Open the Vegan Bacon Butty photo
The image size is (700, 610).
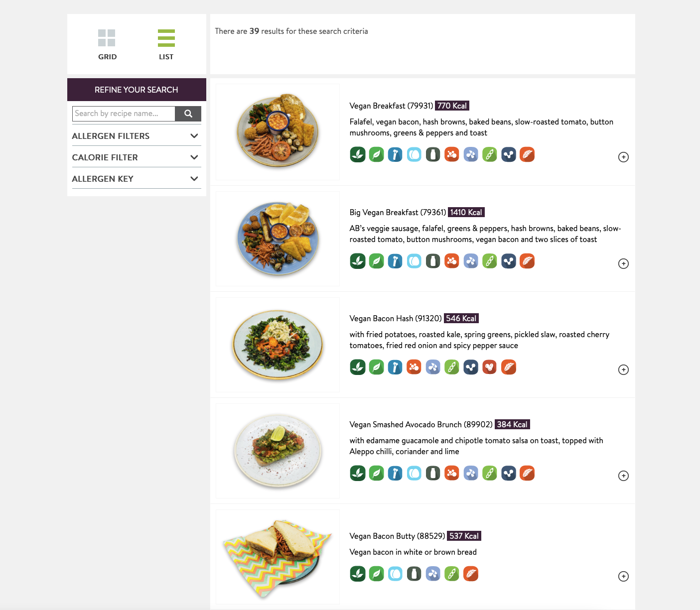[278, 557]
